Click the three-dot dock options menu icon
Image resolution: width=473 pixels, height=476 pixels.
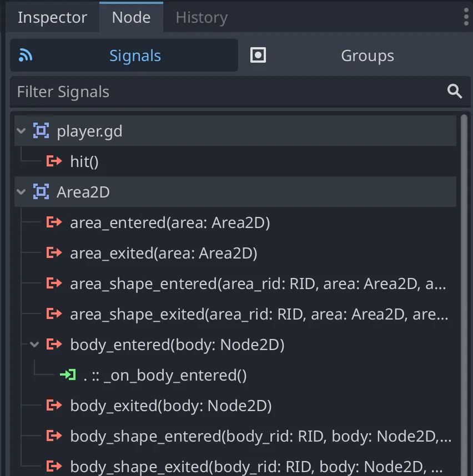465,17
